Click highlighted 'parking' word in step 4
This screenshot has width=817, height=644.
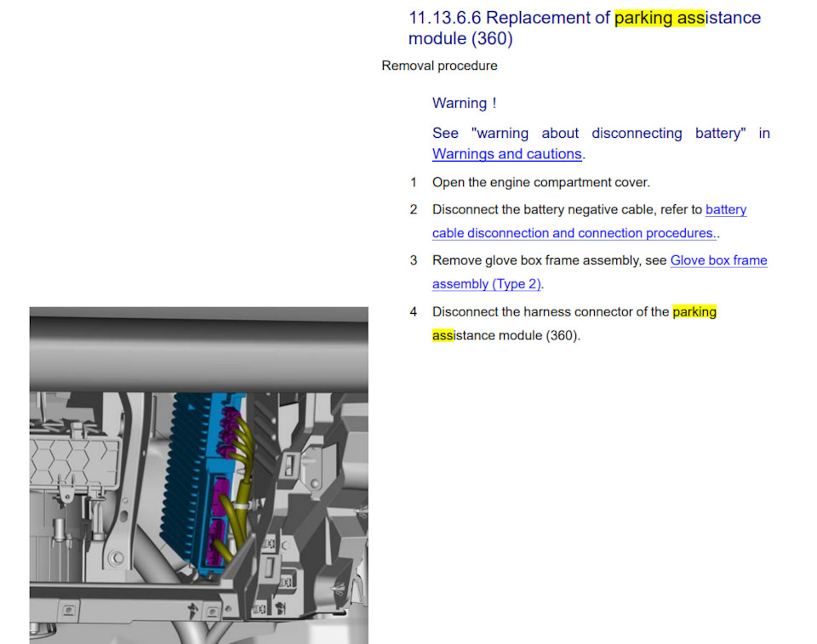pyautogui.click(x=694, y=311)
